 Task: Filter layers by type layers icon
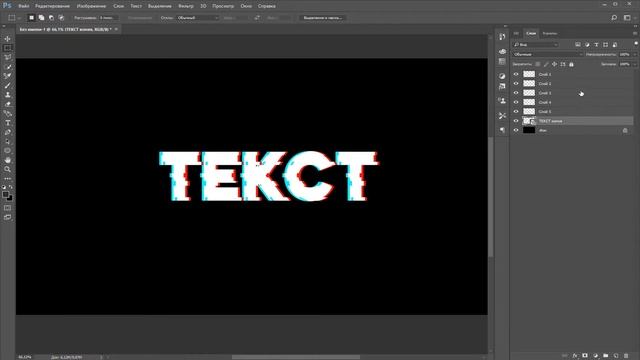point(596,44)
